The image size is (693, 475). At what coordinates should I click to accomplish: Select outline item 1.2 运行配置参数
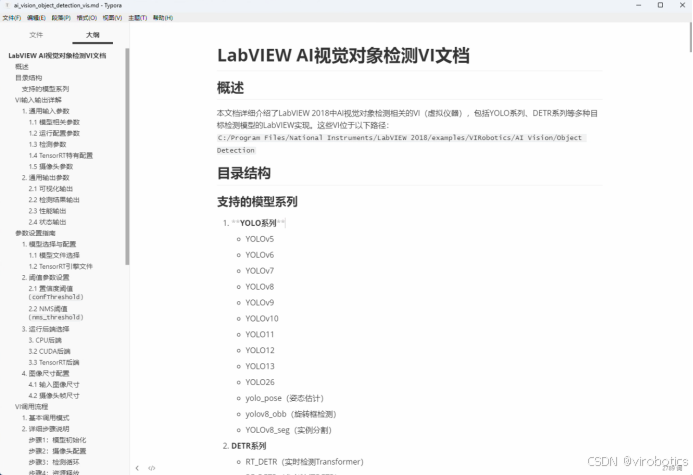pyautogui.click(x=54, y=133)
